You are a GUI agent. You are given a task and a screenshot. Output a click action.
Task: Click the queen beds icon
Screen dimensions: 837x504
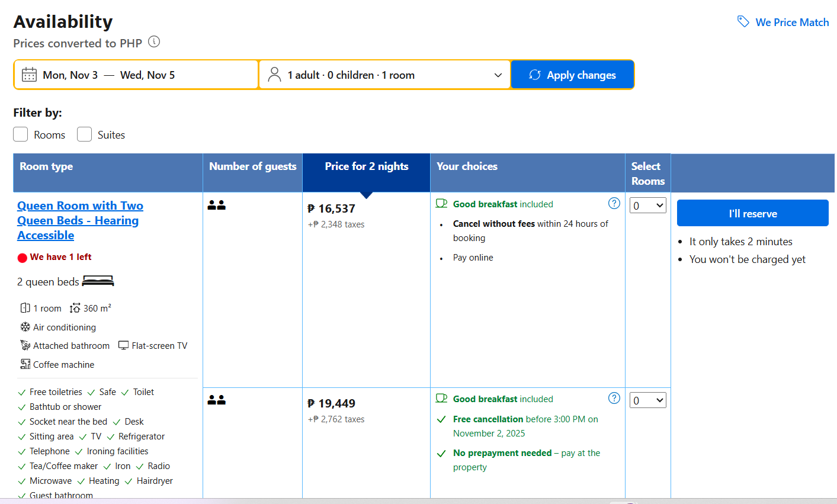click(x=98, y=281)
